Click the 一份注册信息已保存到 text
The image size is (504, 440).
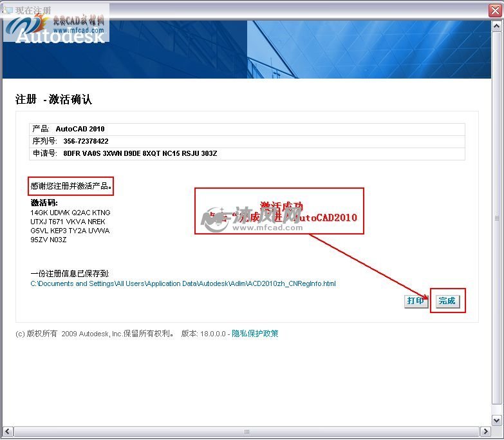pos(70,274)
